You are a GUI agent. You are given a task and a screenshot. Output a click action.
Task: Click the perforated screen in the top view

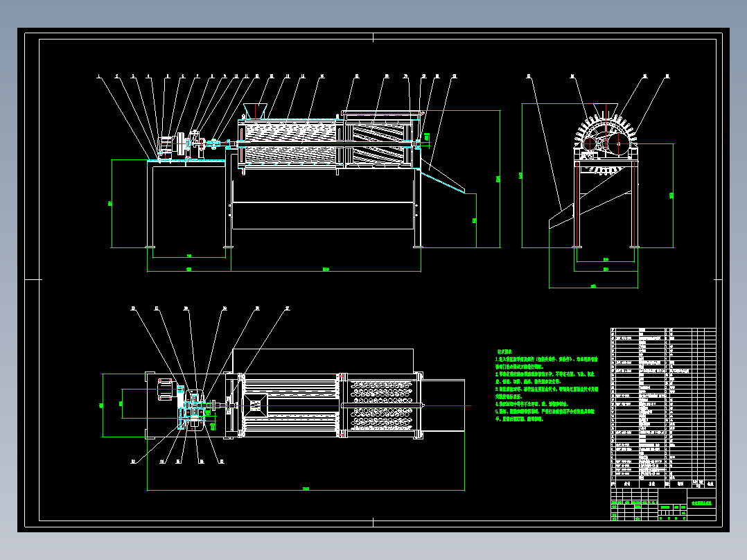(382, 405)
